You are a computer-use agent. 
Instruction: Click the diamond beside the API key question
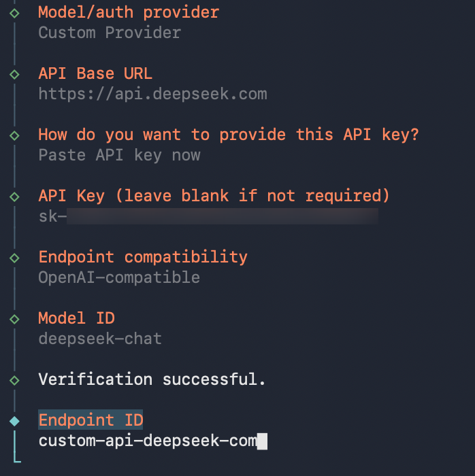click(x=14, y=135)
